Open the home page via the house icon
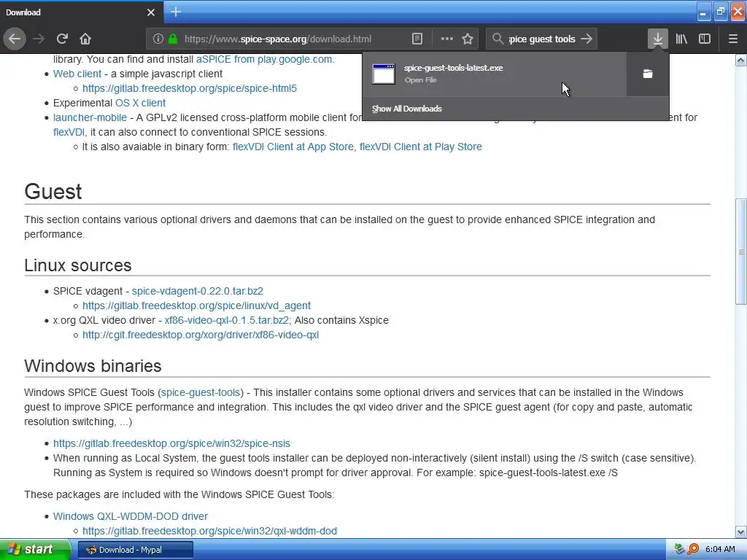 (85, 39)
